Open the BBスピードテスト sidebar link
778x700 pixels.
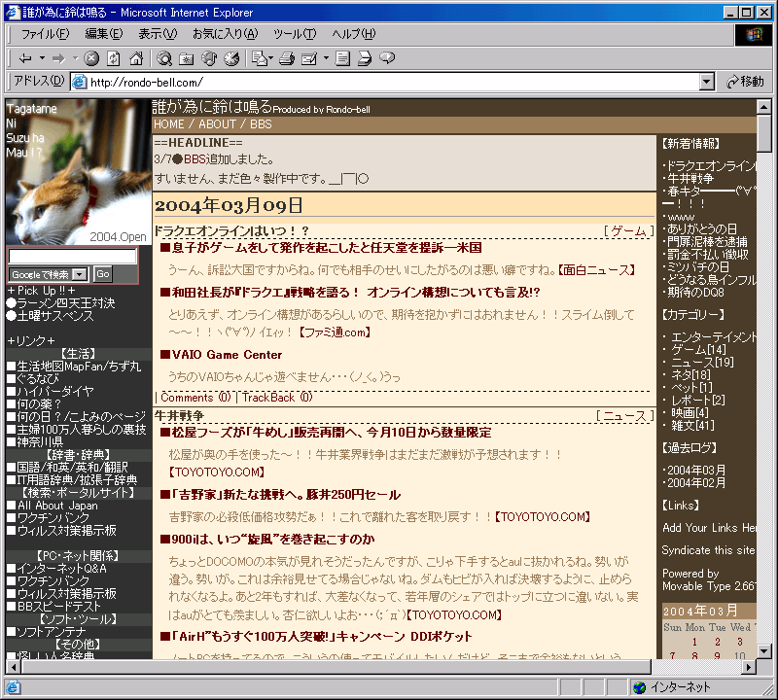(x=58, y=607)
